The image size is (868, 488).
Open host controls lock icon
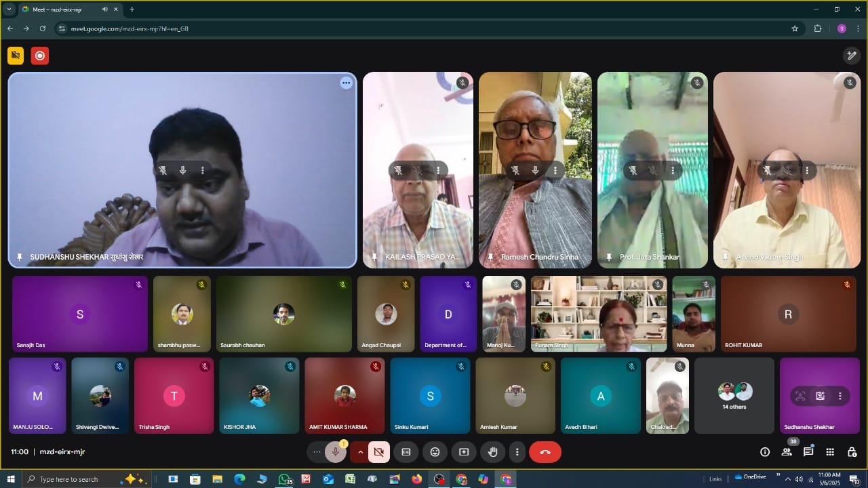[852, 452]
